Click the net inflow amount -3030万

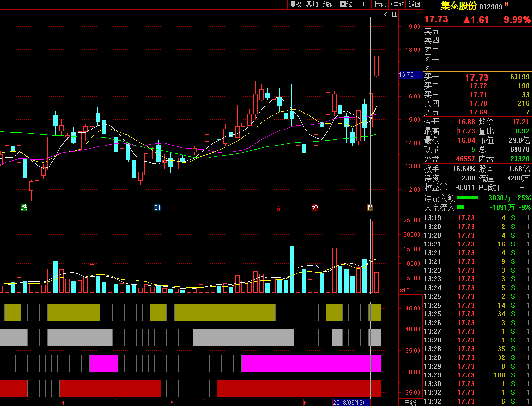[x=498, y=198]
